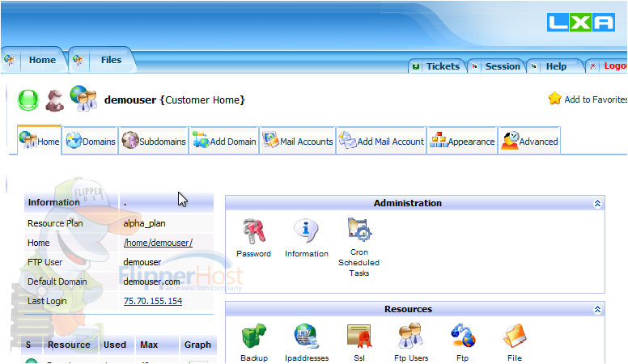This screenshot has height=364, width=628.
Task: Select the Home customer tab
Action: pyautogui.click(x=39, y=140)
